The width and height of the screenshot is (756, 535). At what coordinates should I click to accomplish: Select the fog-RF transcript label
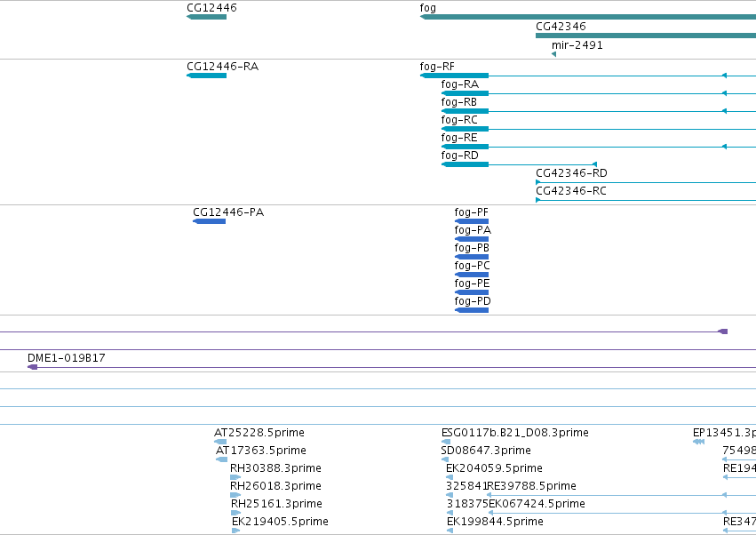[x=437, y=67]
